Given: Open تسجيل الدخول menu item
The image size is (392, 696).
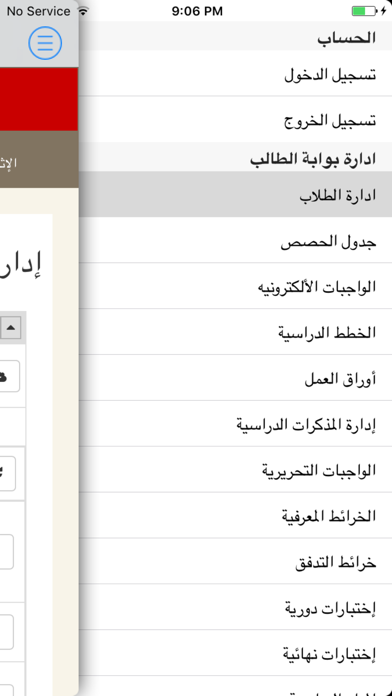Looking at the screenshot, I should (235, 73).
